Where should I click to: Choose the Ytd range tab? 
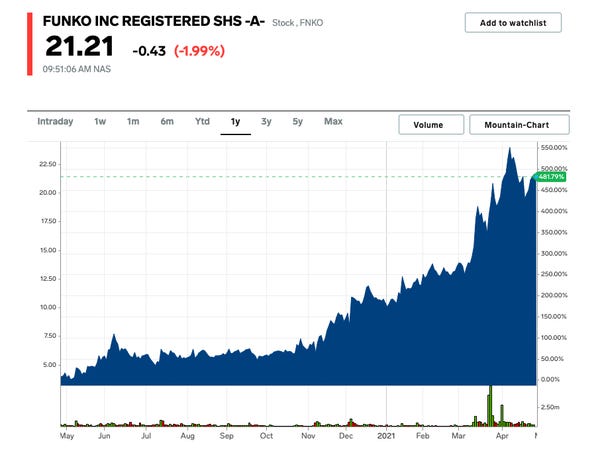point(202,121)
